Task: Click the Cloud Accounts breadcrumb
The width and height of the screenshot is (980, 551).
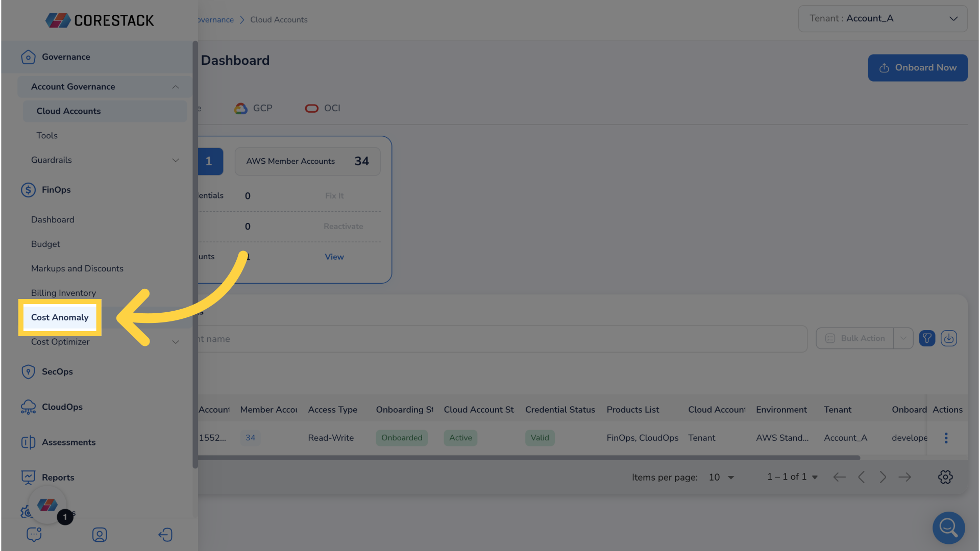Action: (279, 20)
